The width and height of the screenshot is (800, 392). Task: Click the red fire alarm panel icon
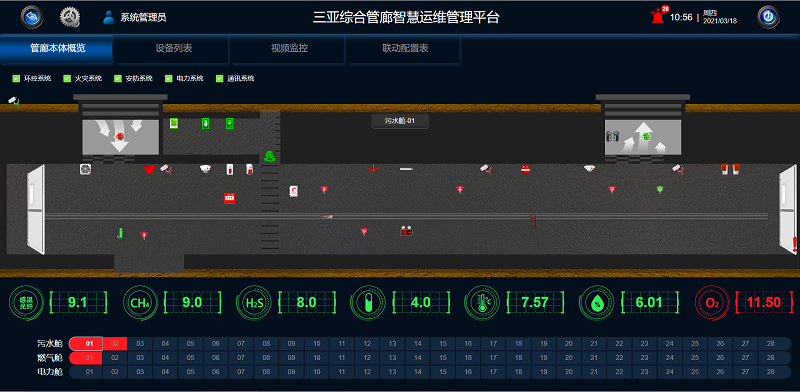[230, 198]
